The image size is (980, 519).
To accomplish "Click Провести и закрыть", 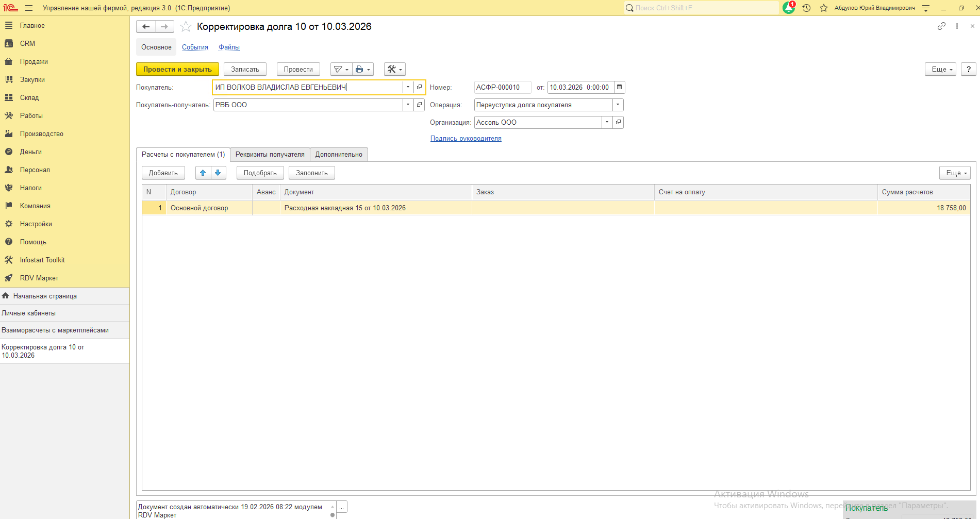I will tap(177, 69).
